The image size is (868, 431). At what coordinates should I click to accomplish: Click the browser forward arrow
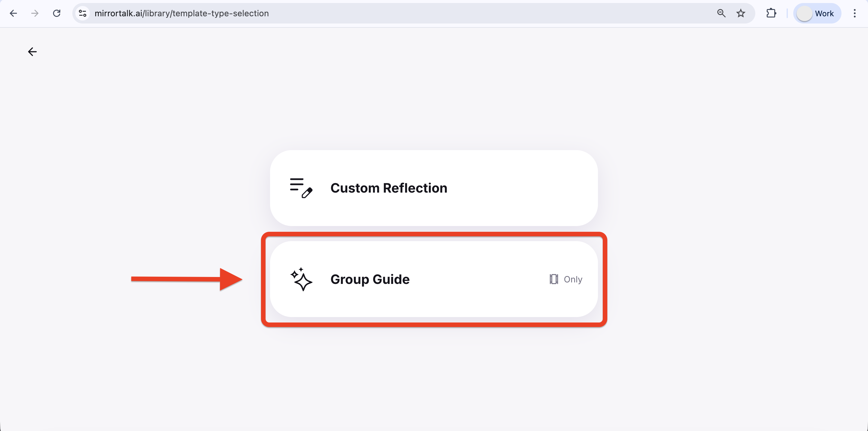pyautogui.click(x=35, y=14)
